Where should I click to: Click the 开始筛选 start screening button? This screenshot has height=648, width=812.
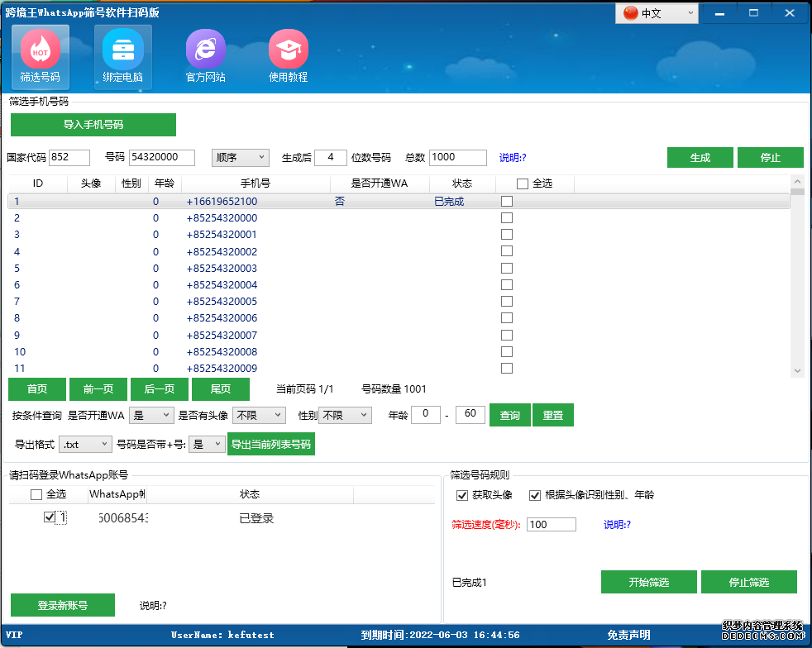[x=649, y=582]
